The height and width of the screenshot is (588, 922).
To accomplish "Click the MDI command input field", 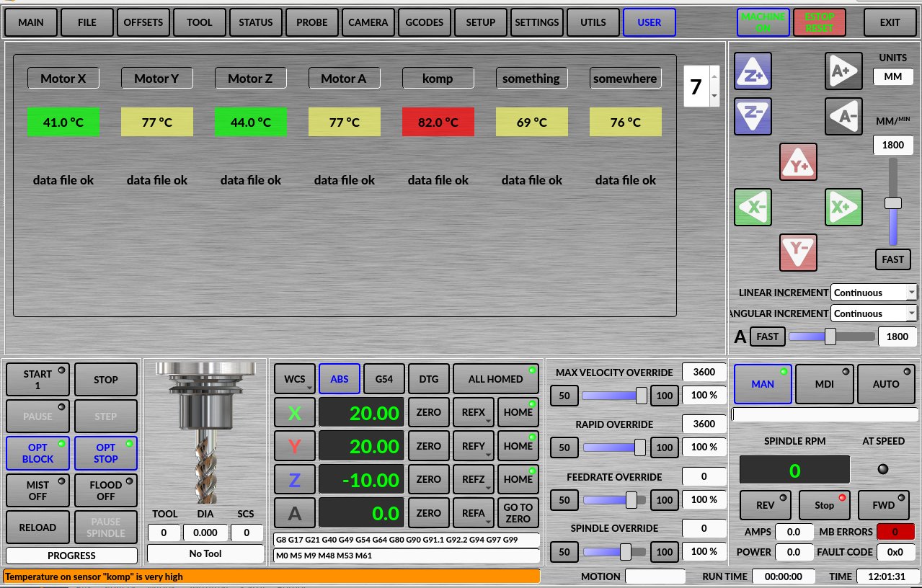I will coord(824,414).
